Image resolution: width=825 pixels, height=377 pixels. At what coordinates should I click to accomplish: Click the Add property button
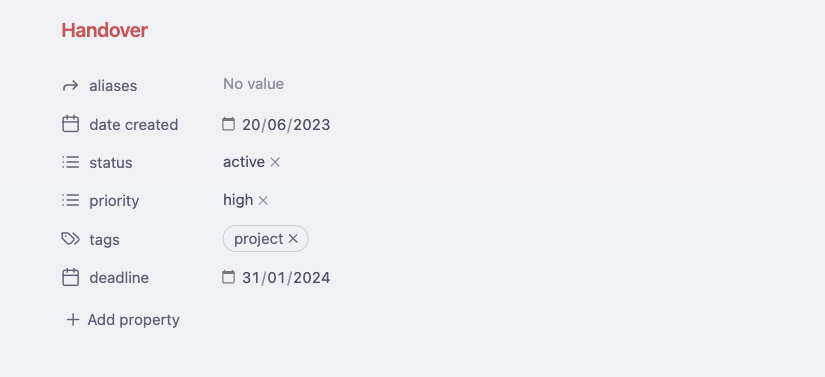tap(123, 320)
